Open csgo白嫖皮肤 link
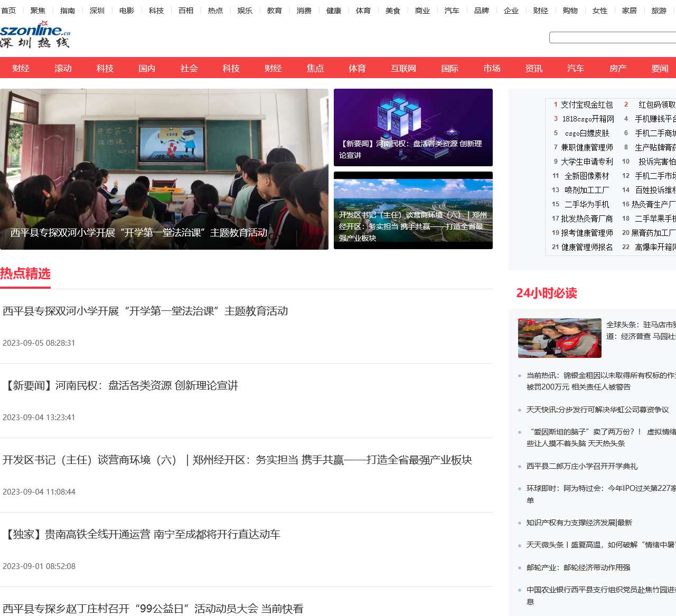676x616 pixels. pos(587,133)
